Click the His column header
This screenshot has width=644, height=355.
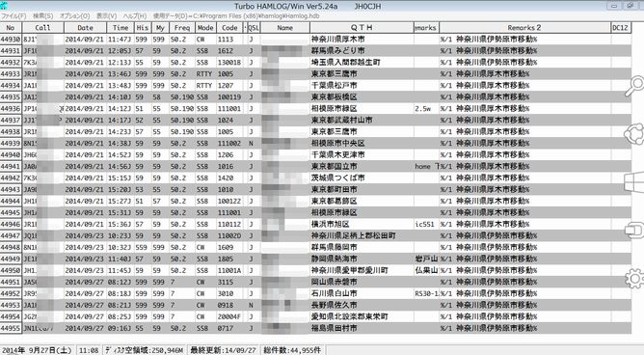click(x=143, y=28)
